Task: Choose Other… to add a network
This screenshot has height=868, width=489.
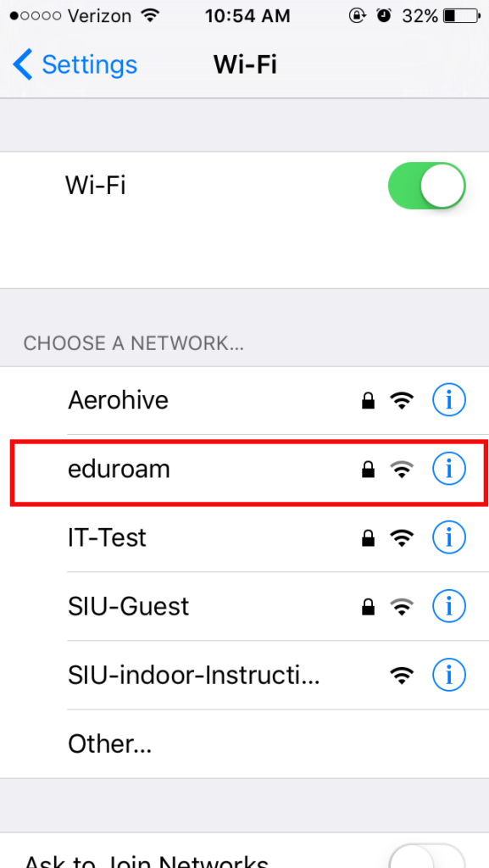Action: tap(244, 744)
